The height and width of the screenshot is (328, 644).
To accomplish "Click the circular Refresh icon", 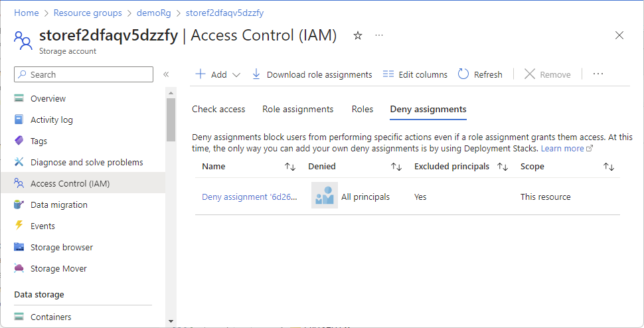I will click(463, 74).
